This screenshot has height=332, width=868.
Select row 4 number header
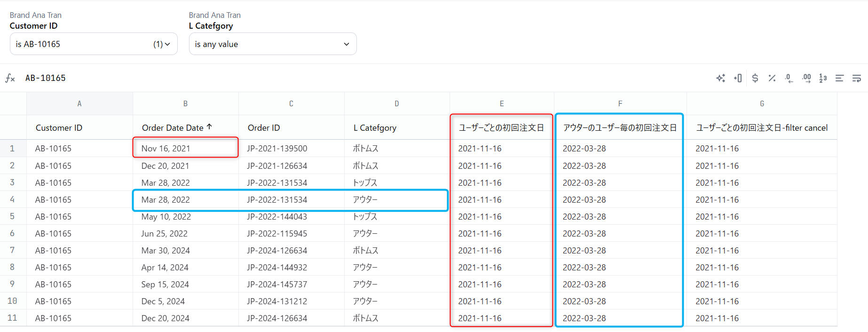click(x=12, y=199)
